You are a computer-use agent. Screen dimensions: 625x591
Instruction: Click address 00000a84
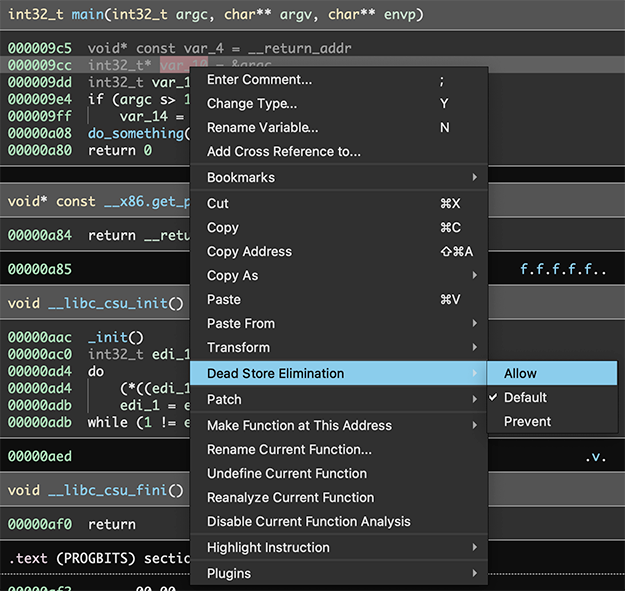click(40, 236)
